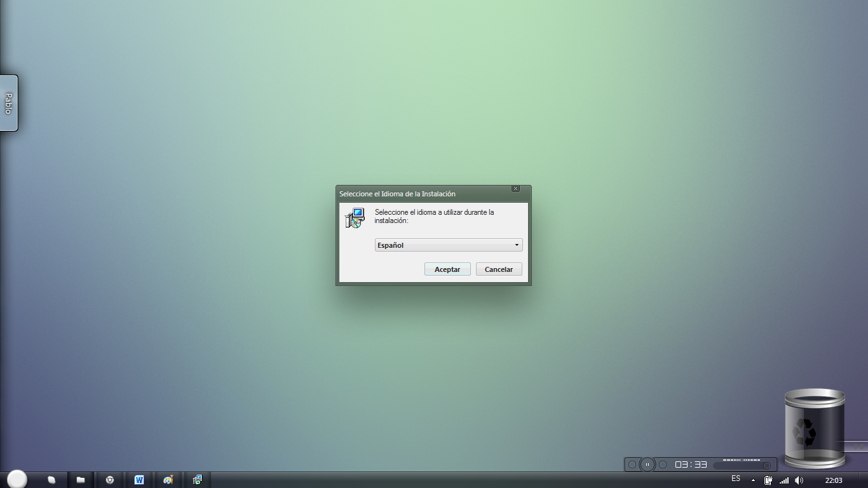868x488 pixels.
Task: Click previous track button in media widget
Action: [x=632, y=464]
